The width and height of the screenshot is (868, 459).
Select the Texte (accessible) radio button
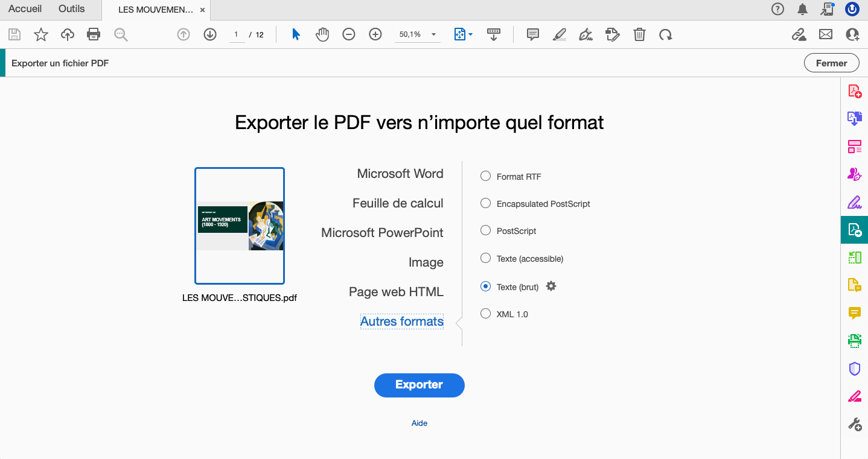485,258
